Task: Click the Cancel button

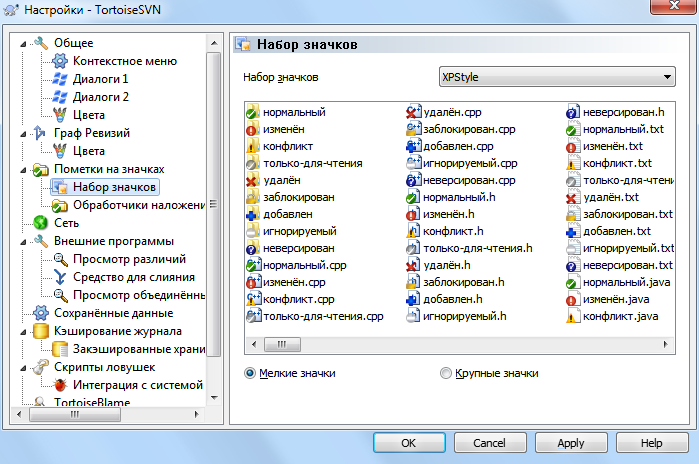Action: 490,443
